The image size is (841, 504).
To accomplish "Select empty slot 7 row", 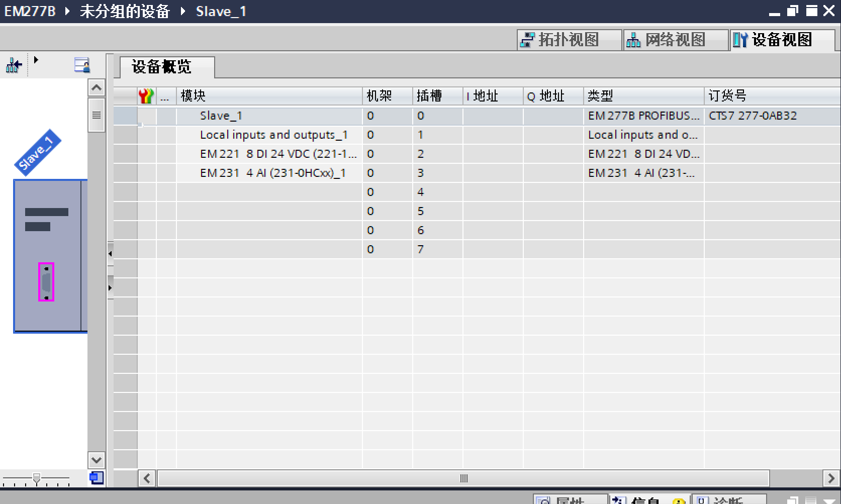I will pyautogui.click(x=477, y=249).
